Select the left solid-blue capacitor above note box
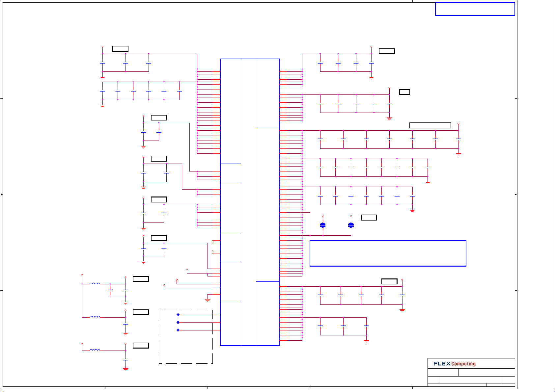Image resolution: width=555 pixels, height=392 pixels. click(x=323, y=225)
